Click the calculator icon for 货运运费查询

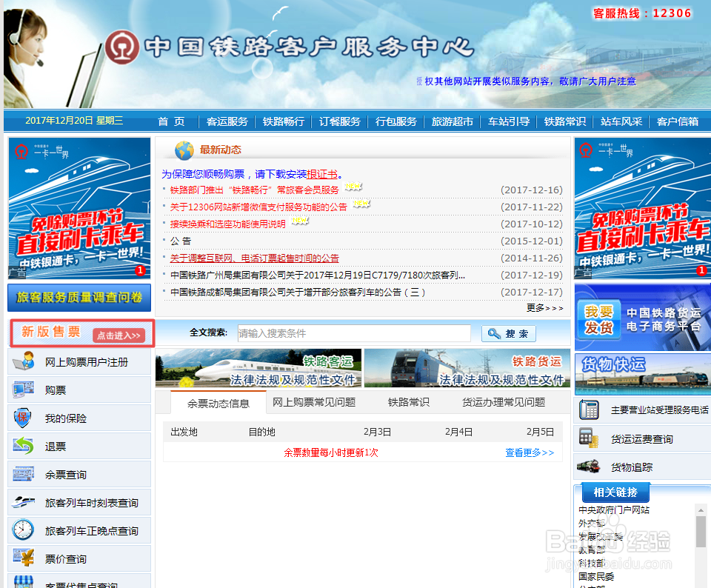coord(589,438)
